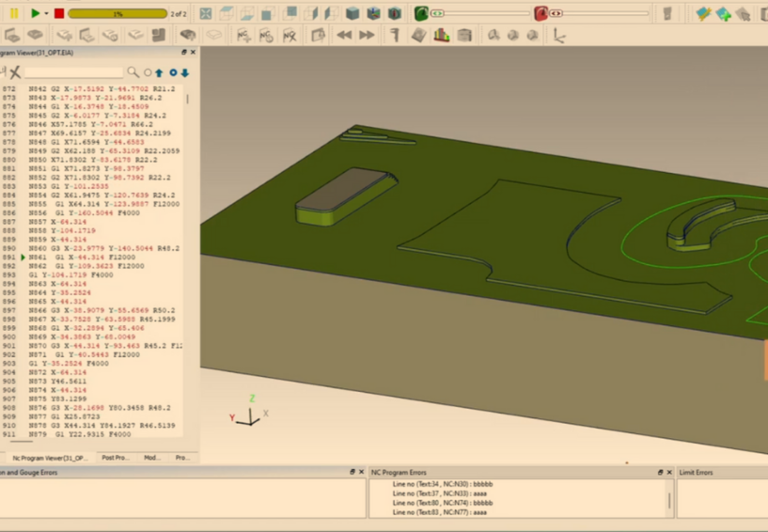Click the fit-to-view icon in the top toolbar
This screenshot has width=768, height=532.
tap(206, 13)
